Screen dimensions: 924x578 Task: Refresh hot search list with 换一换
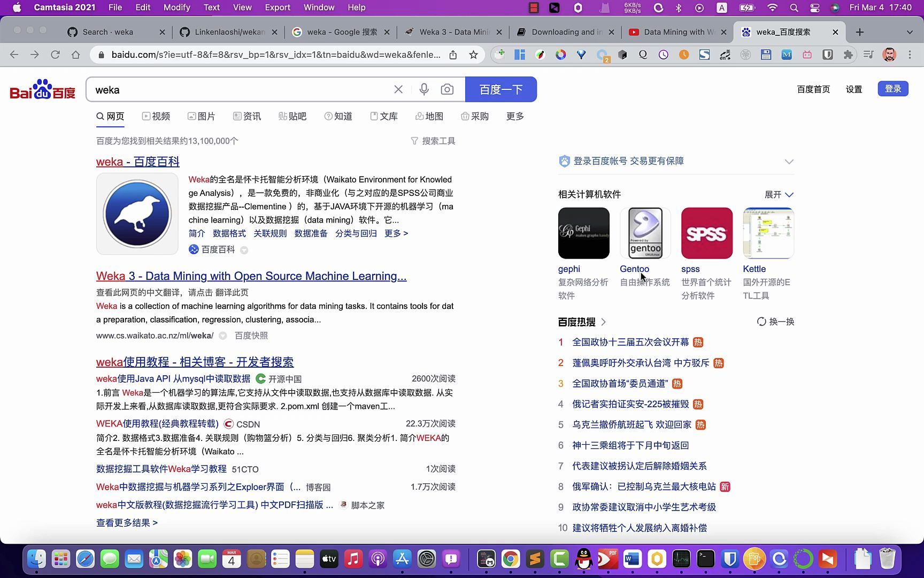tap(776, 322)
